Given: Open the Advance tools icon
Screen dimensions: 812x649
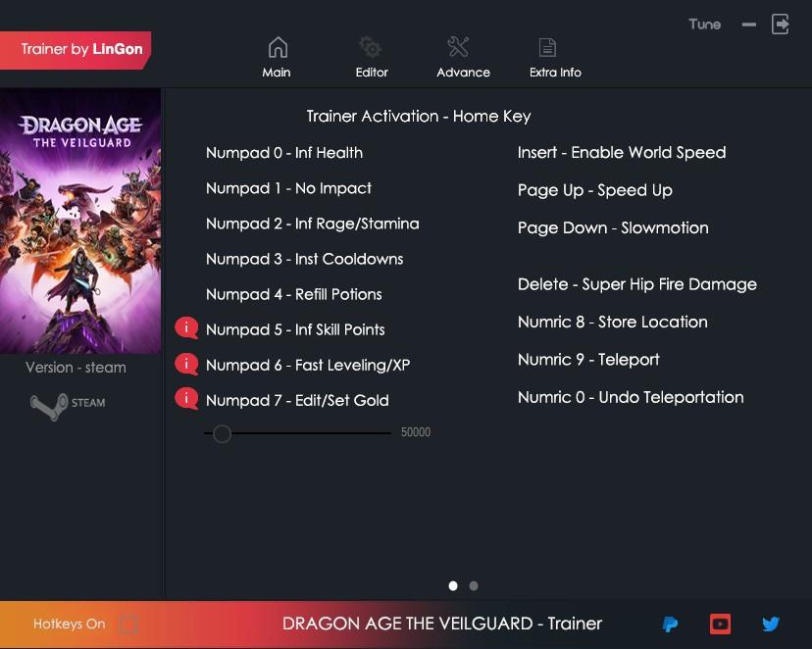Looking at the screenshot, I should click(458, 47).
